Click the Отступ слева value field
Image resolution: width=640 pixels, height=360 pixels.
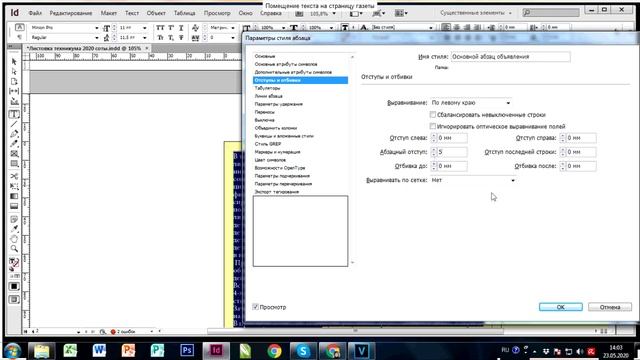pyautogui.click(x=452, y=138)
